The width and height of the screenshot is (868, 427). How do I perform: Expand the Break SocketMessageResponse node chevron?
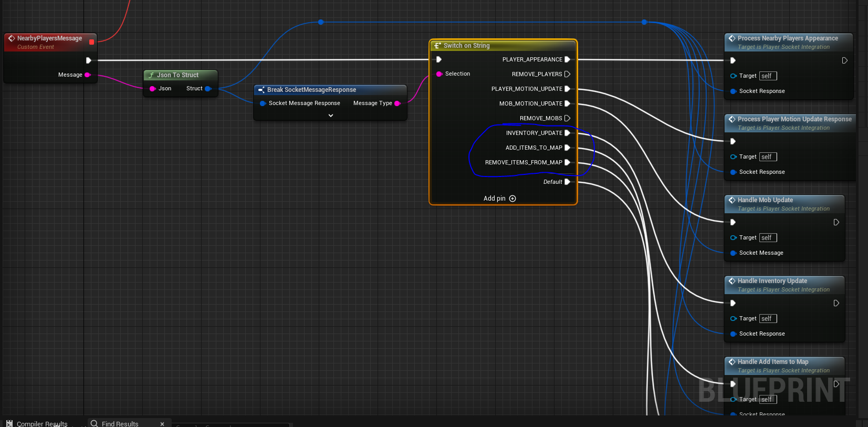click(x=331, y=116)
